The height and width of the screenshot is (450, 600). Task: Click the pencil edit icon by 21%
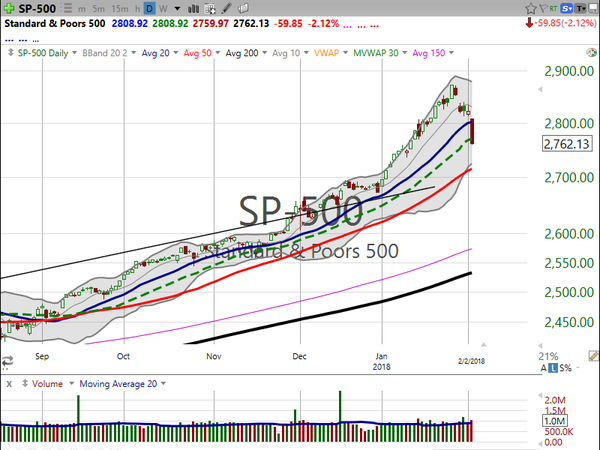point(593,356)
